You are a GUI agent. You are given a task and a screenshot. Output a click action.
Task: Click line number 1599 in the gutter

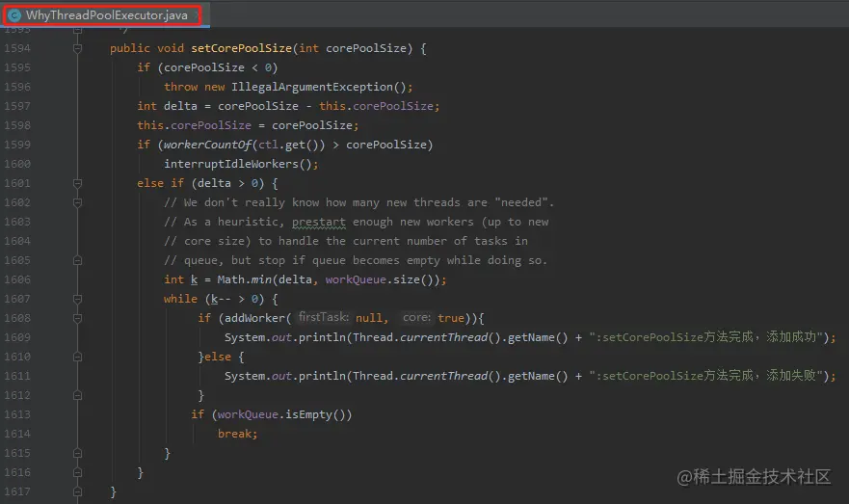pyautogui.click(x=17, y=145)
